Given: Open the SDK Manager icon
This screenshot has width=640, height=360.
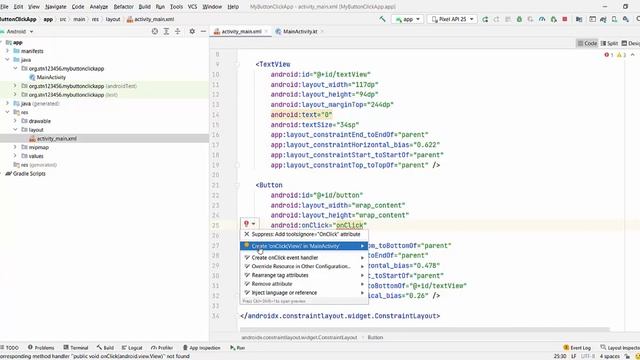Looking at the screenshot, I should [626, 19].
